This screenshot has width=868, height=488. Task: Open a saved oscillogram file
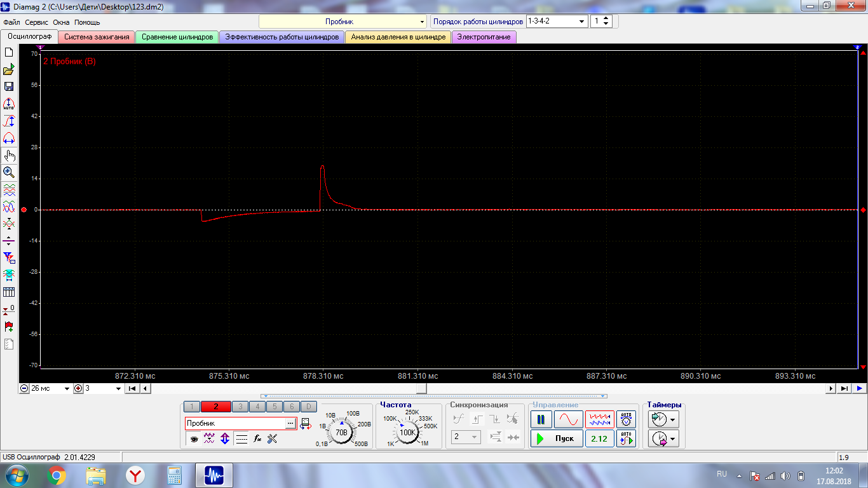pos(9,69)
